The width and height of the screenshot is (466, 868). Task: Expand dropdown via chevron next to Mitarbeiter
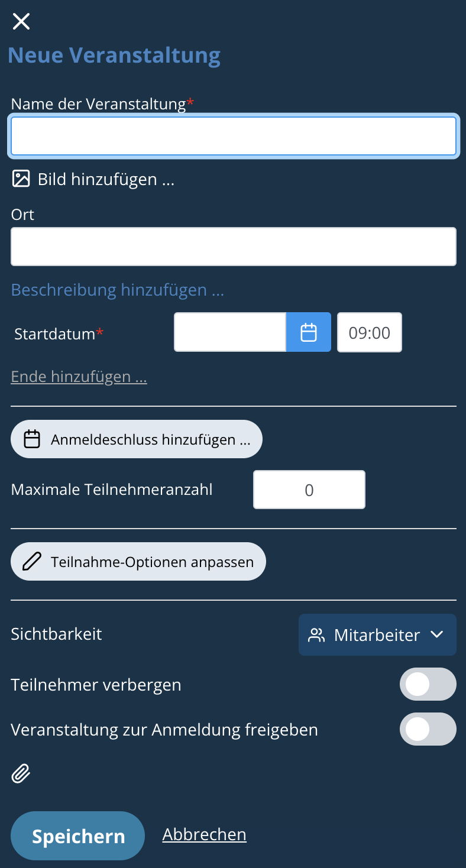coord(437,635)
